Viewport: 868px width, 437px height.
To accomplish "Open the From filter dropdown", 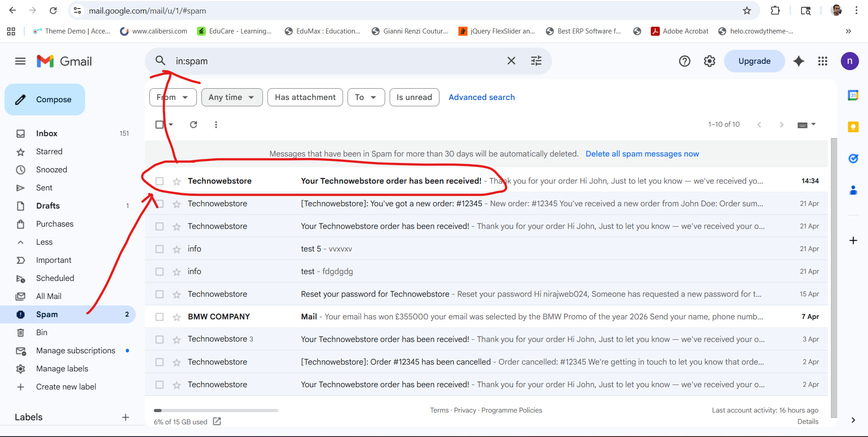I will pyautogui.click(x=173, y=97).
